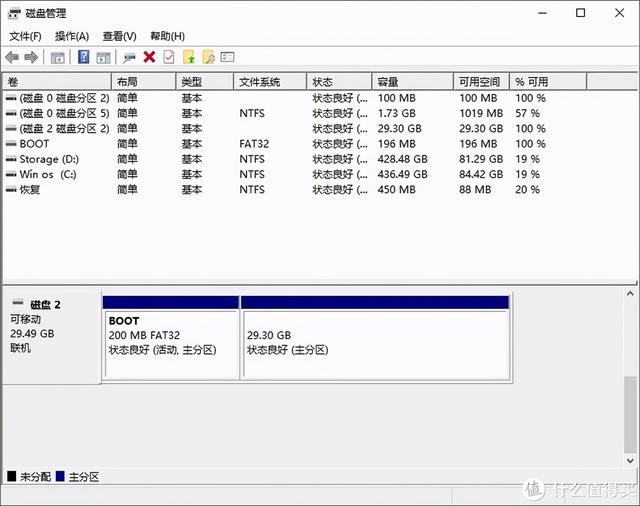Open the 文件(F) menu
The width and height of the screenshot is (640, 506).
(25, 36)
